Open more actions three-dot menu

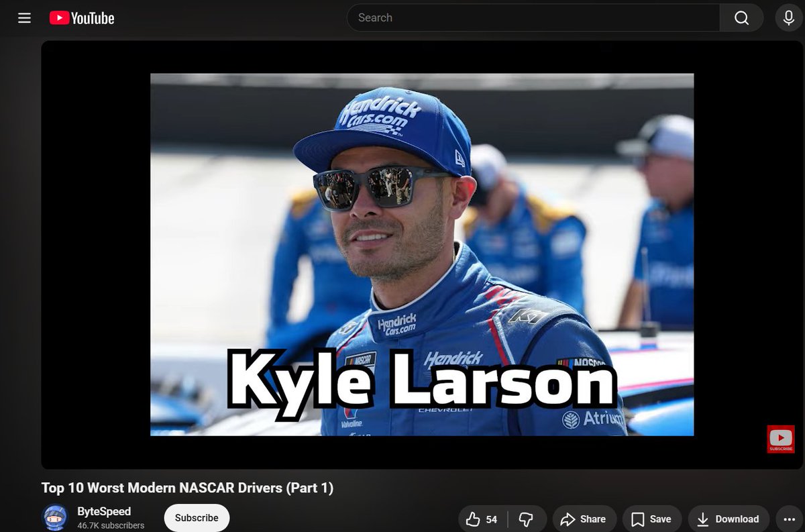pos(790,519)
